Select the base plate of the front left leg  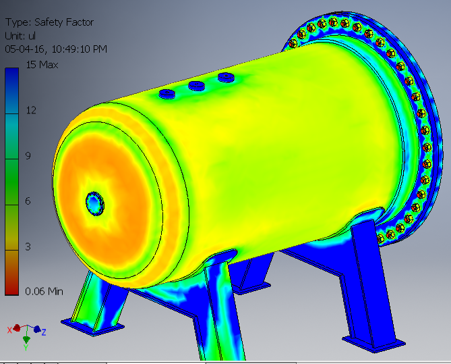point(92,327)
